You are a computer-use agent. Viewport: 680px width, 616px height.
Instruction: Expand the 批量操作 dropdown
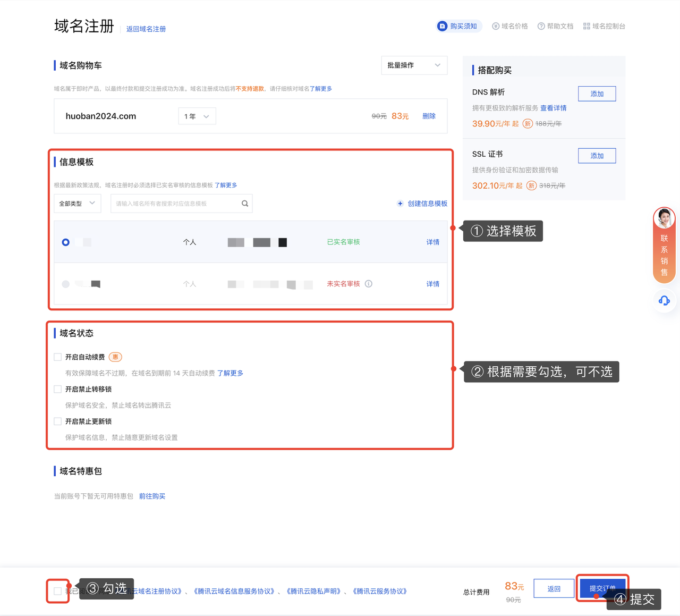414,65
